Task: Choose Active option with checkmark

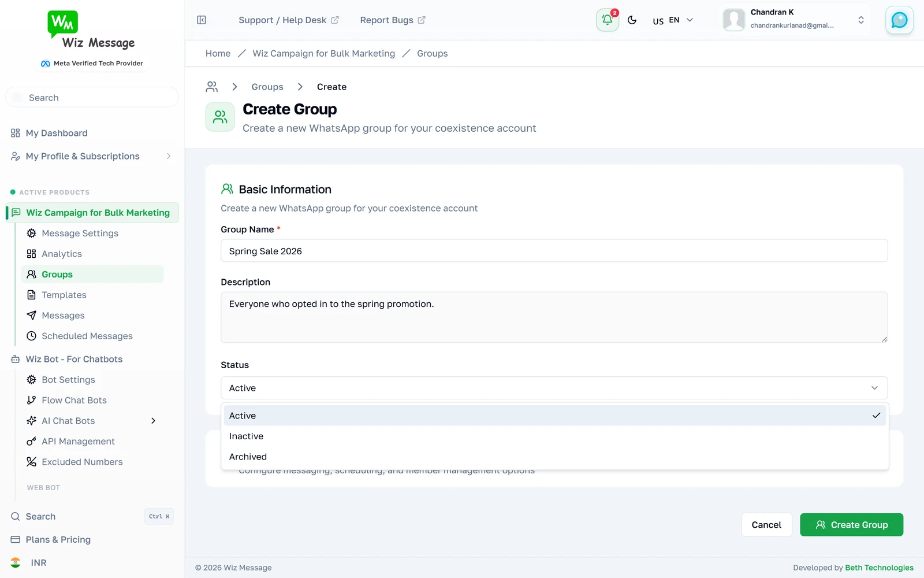Action: tap(555, 416)
